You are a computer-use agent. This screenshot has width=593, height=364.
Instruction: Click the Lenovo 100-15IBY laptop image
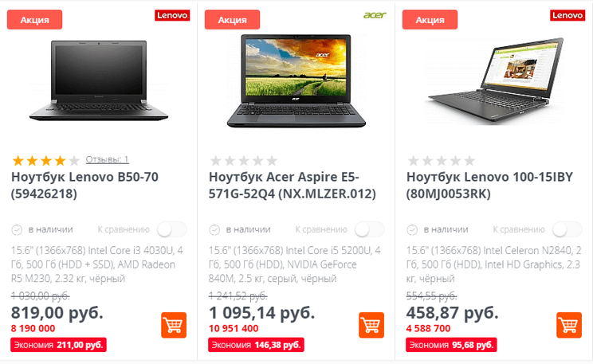(x=495, y=81)
